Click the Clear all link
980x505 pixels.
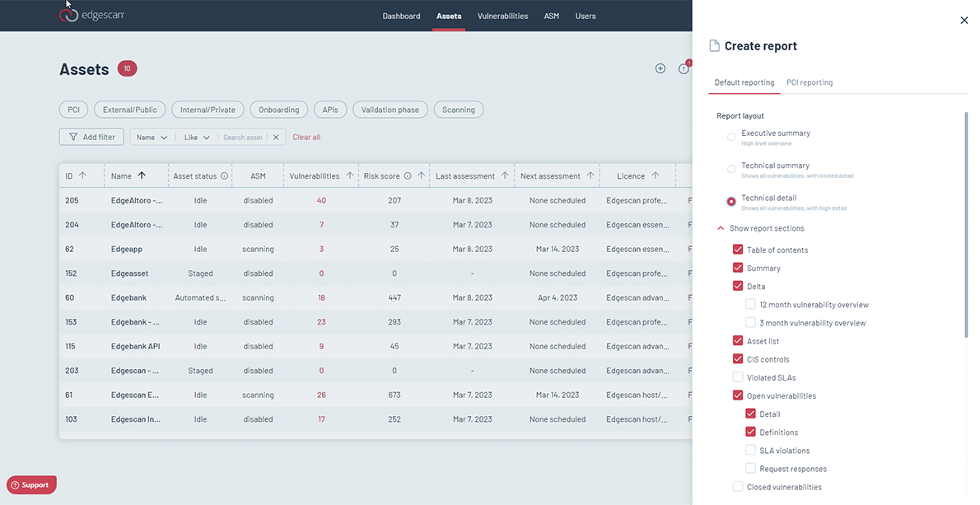307,137
